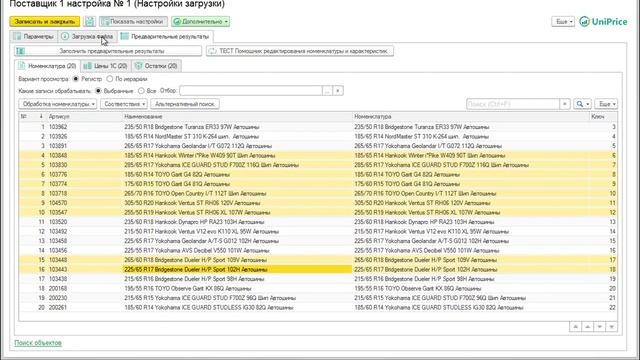Select article 103848 cell

pyautogui.click(x=84, y=156)
